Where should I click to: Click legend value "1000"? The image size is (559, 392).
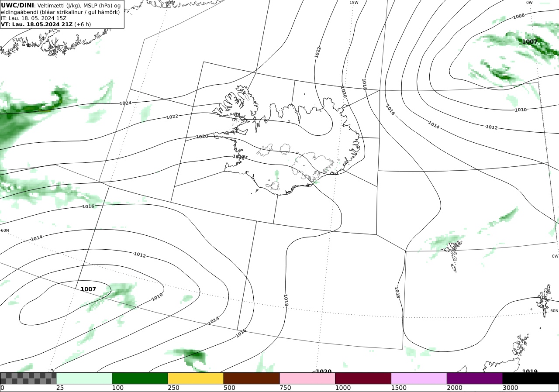342,388
